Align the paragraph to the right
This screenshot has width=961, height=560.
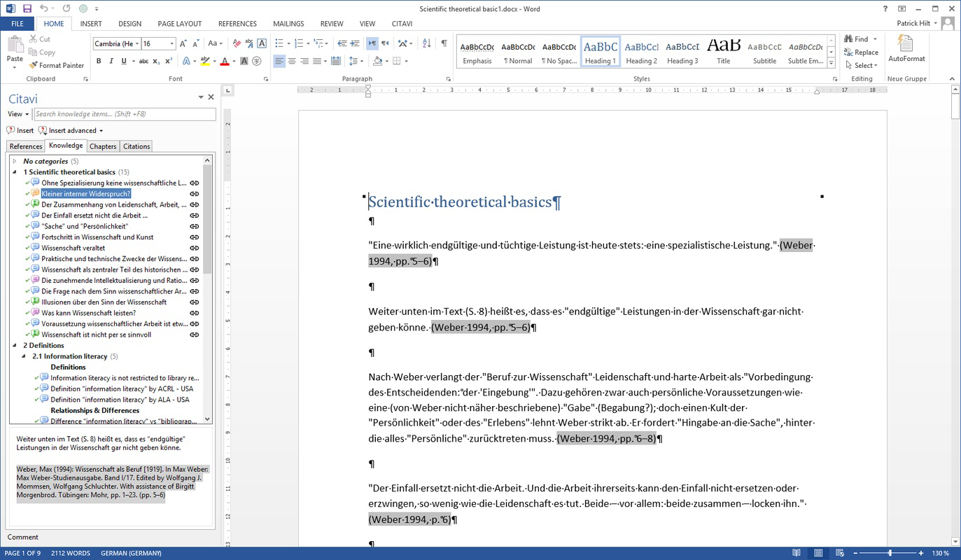coord(304,62)
